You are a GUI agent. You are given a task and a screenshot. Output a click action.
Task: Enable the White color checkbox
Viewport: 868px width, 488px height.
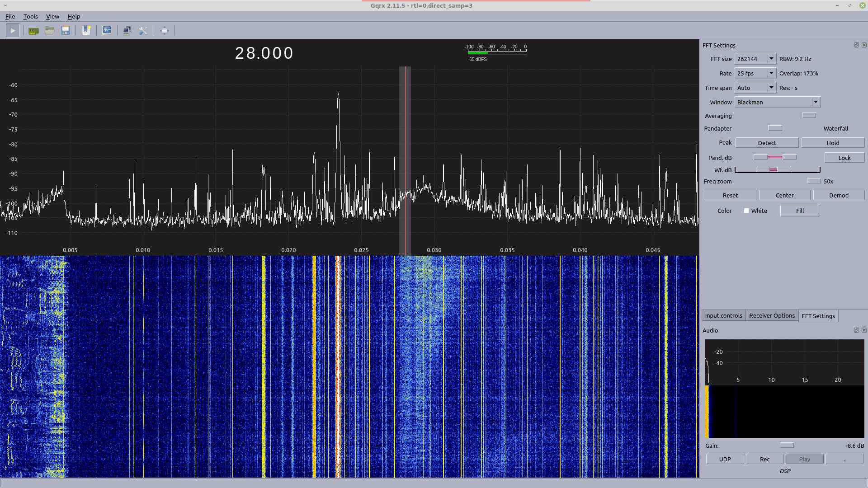pyautogui.click(x=746, y=211)
